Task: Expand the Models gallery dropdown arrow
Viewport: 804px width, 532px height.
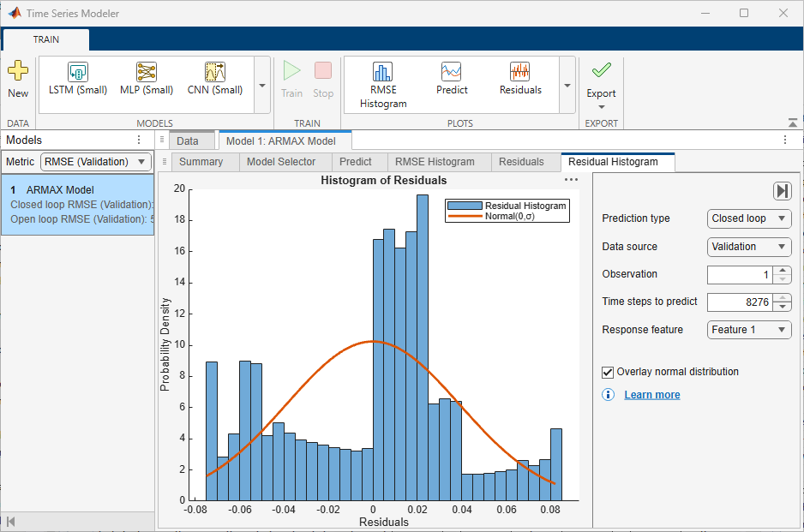Action: pyautogui.click(x=262, y=85)
